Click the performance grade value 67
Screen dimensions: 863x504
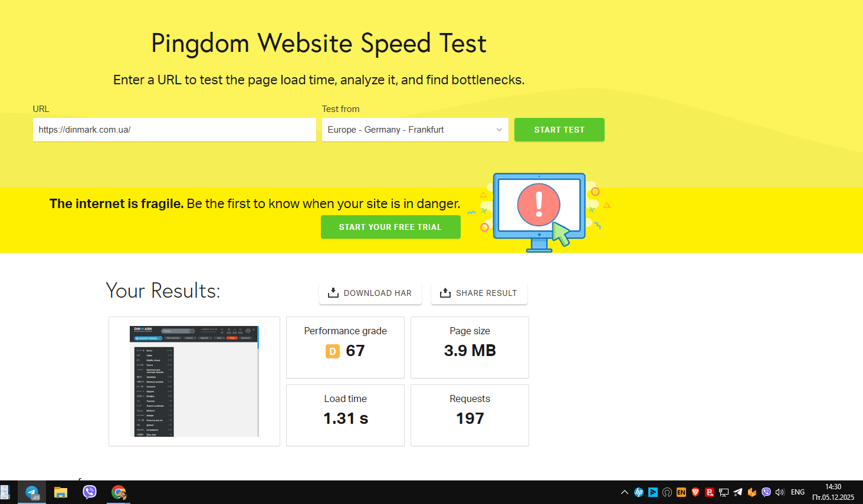355,351
